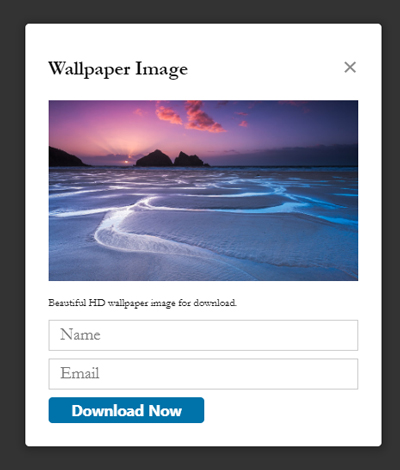This screenshot has height=470, width=400.
Task: Click dark backdrop below the dialog
Action: 200,458
